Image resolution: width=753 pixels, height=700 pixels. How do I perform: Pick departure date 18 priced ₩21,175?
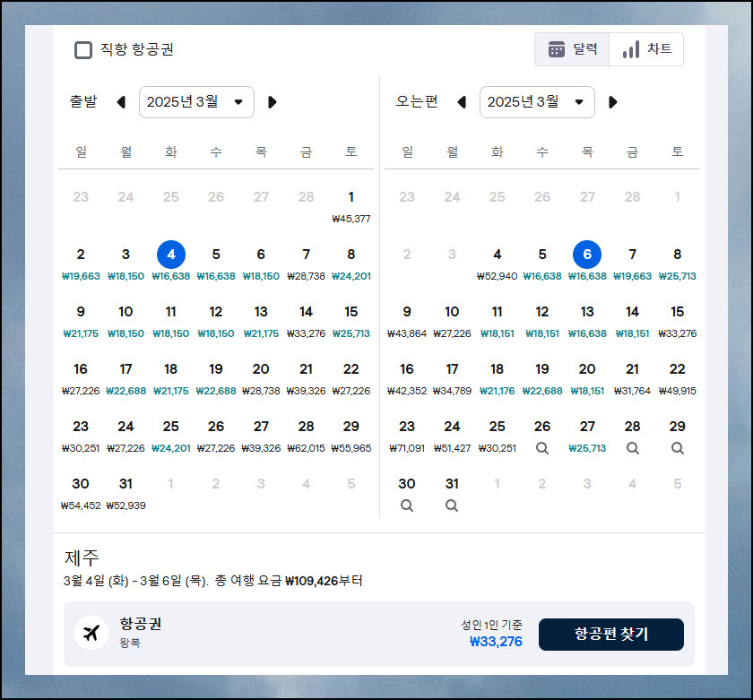(x=171, y=378)
